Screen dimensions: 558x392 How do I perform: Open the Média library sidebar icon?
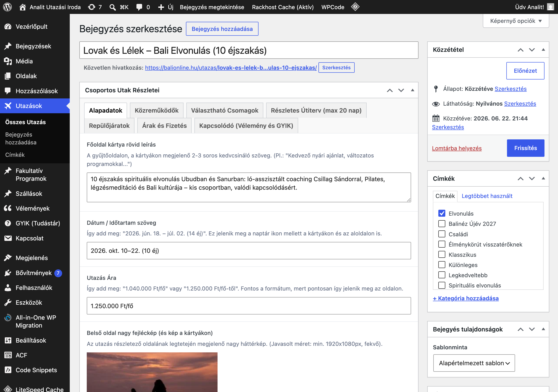[x=8, y=61]
